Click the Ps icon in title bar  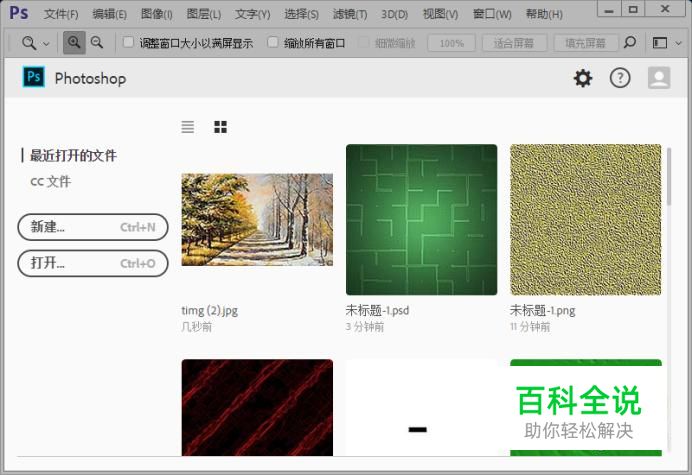(x=19, y=13)
